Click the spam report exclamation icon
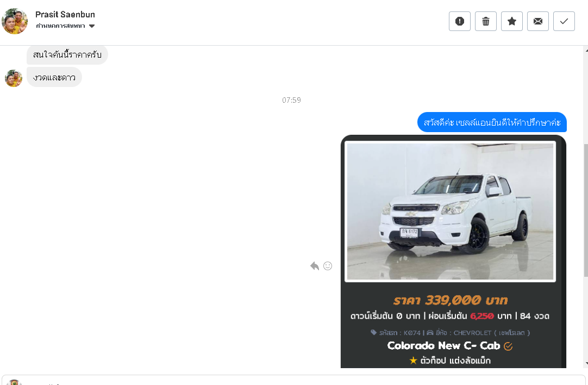 click(x=459, y=21)
